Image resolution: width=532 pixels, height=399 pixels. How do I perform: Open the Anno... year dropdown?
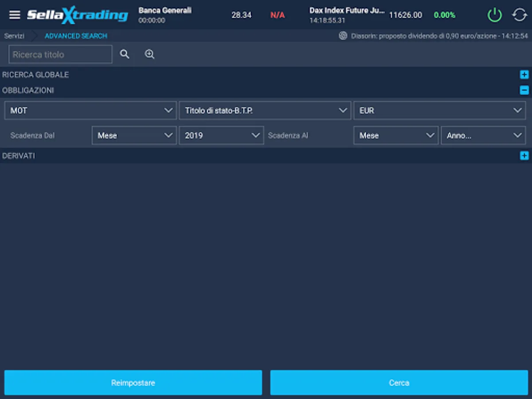click(x=483, y=135)
